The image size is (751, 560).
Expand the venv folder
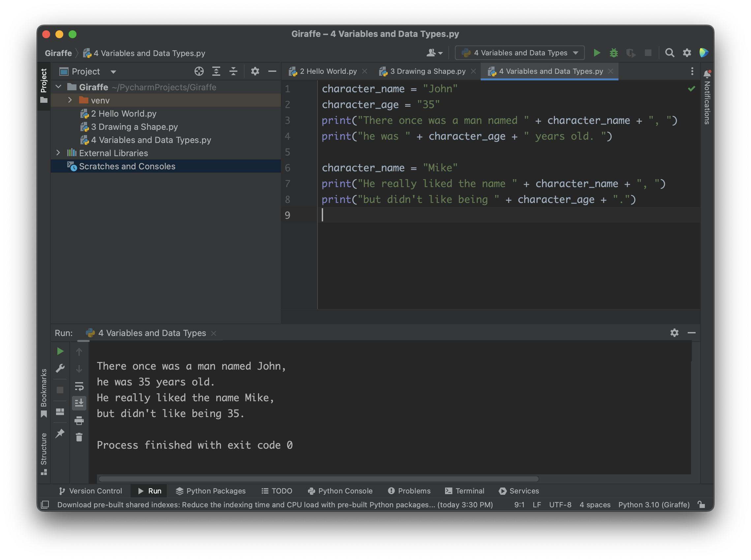tap(70, 100)
